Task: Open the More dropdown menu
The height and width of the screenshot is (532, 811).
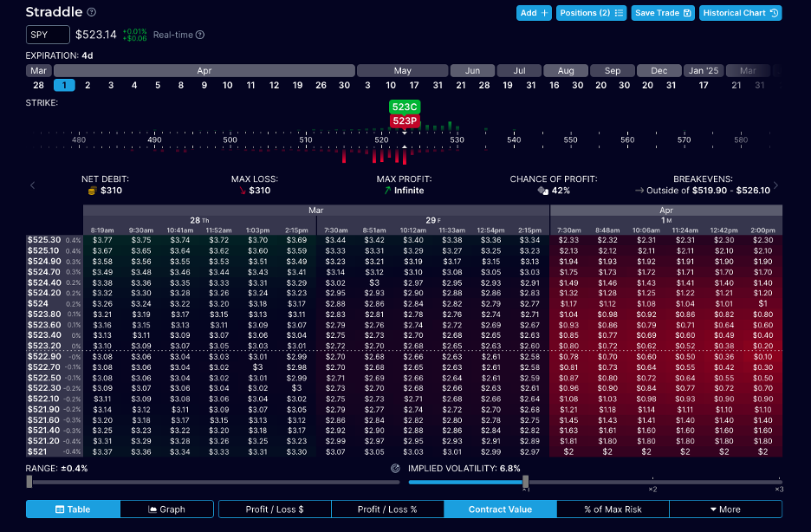Action: tap(725, 509)
